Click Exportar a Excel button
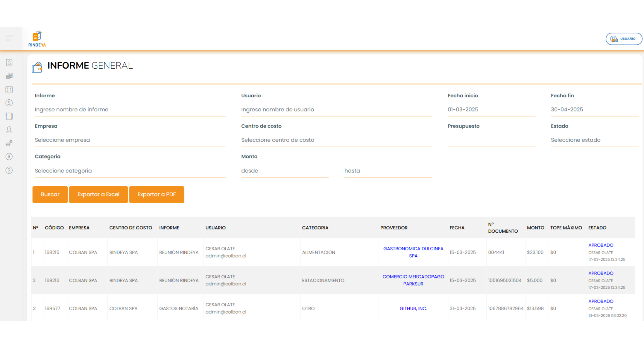644x357 pixels. click(x=98, y=194)
